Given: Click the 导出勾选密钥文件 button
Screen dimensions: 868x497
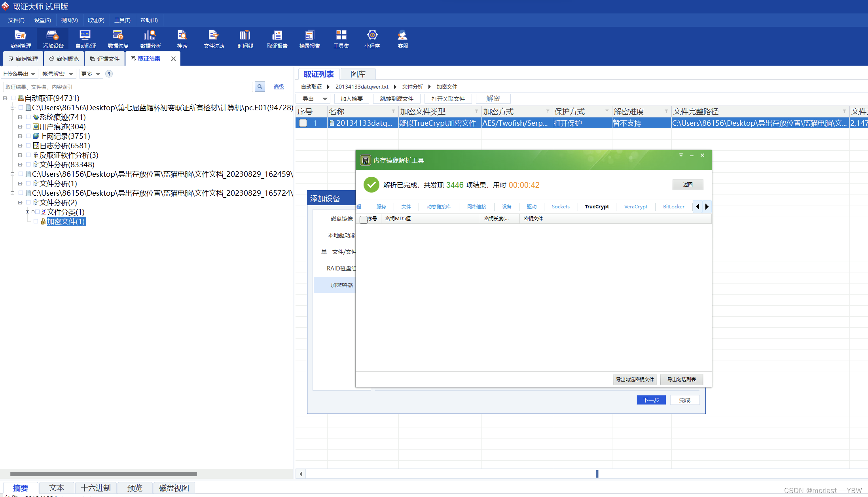Looking at the screenshot, I should pos(635,379).
